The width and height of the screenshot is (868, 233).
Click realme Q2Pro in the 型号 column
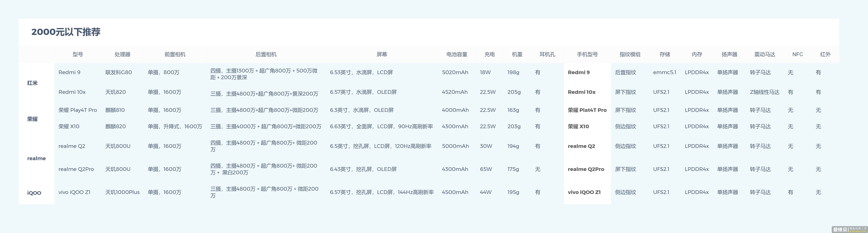point(76,169)
